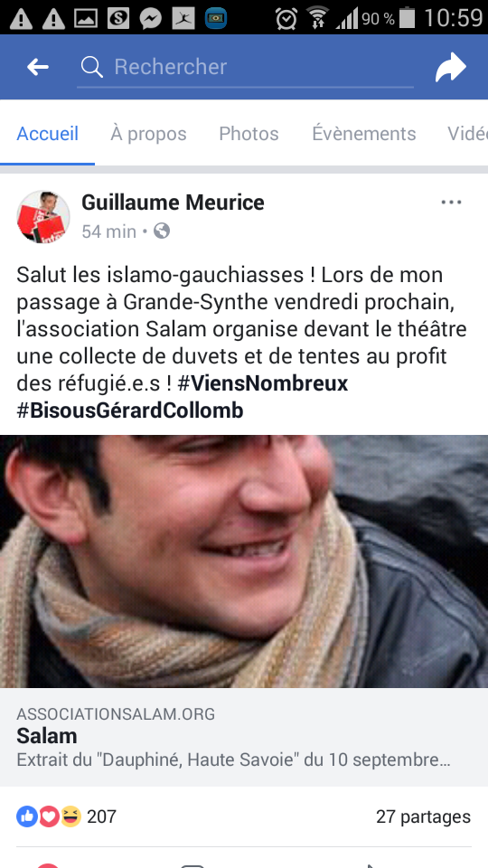The image size is (488, 868).
Task: Tap the public globe privacy icon
Action: point(162,231)
